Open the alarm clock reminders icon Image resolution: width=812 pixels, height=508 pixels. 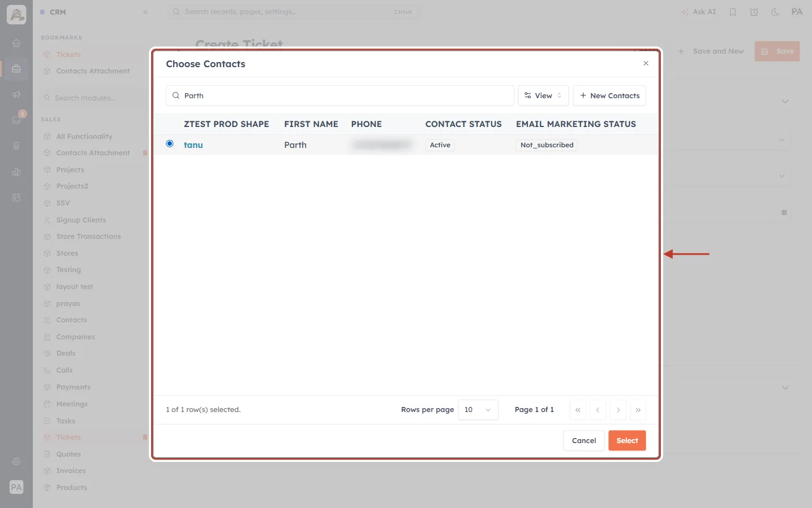pos(754,12)
